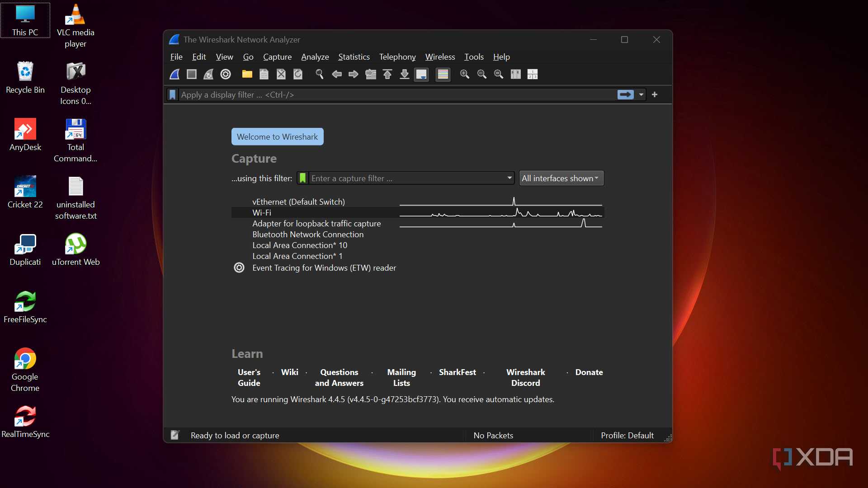Start capturing packets with the shark fin icon
868x488 pixels.
175,74
